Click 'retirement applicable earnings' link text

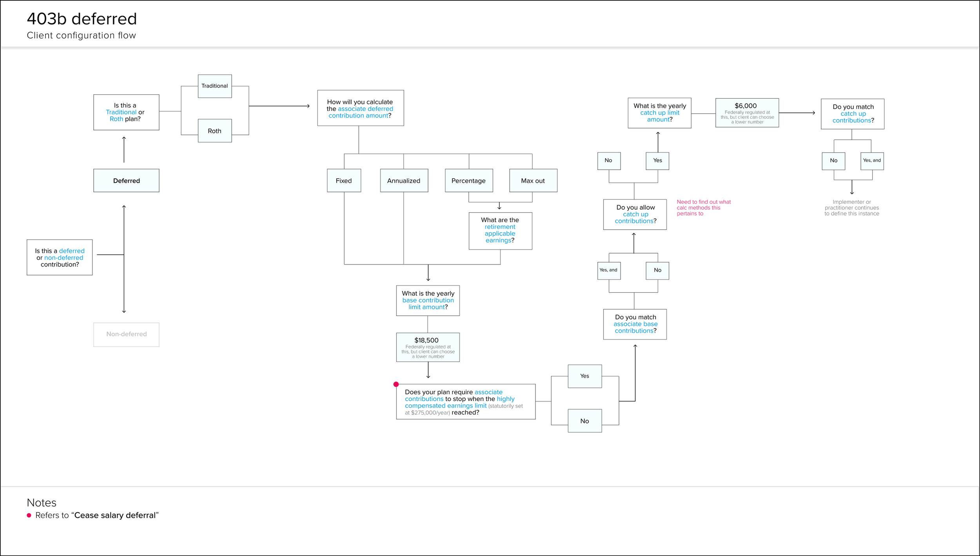(500, 234)
